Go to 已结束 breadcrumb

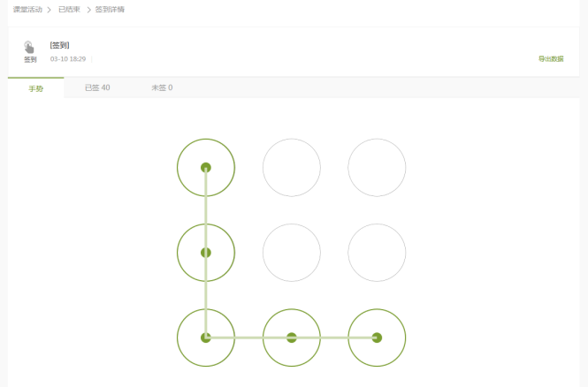[x=69, y=10]
